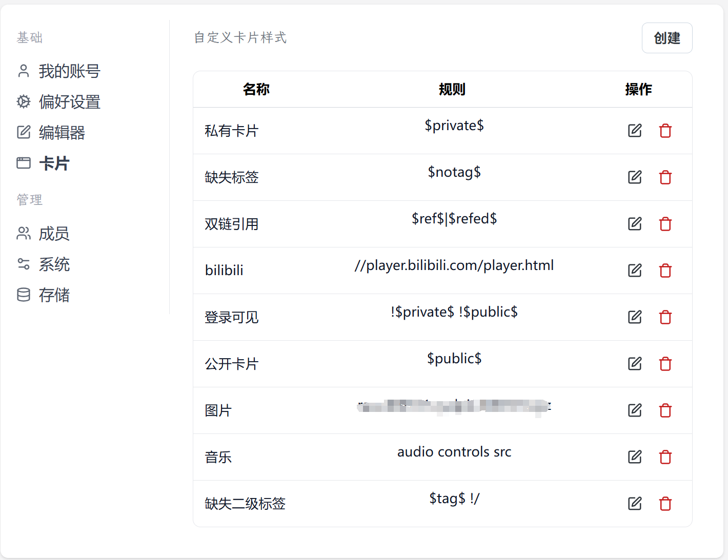Click the 创建 button

pos(667,38)
